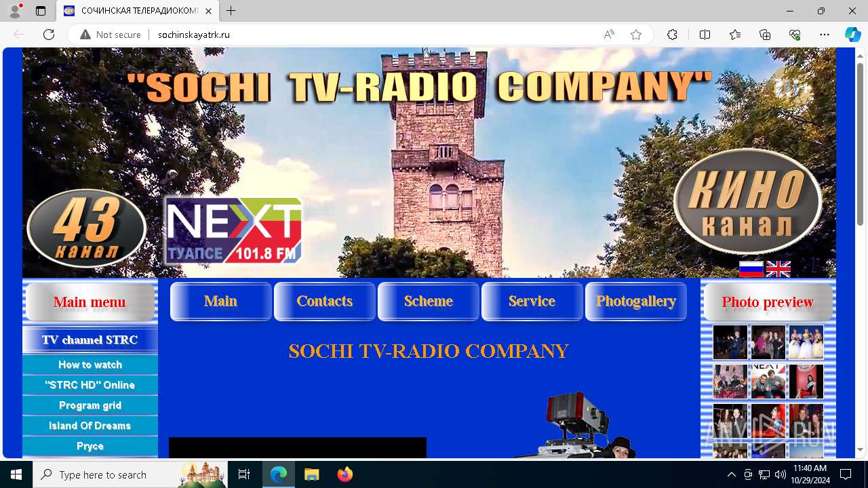868x488 pixels.
Task: Go back with browser back arrow
Action: click(x=19, y=35)
